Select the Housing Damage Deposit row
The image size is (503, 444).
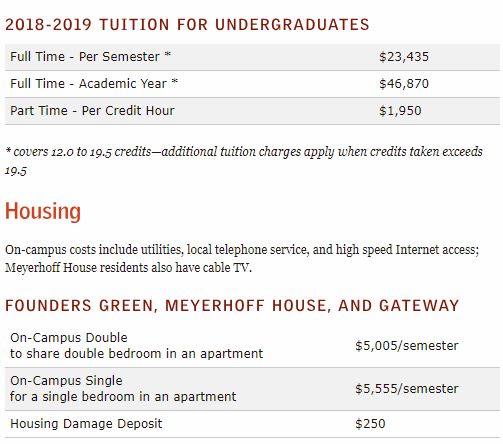[x=252, y=424]
